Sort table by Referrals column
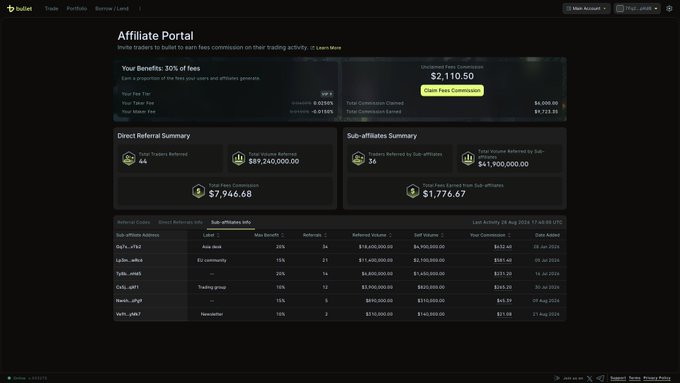Screen dimensions: 680x383 click(315, 235)
